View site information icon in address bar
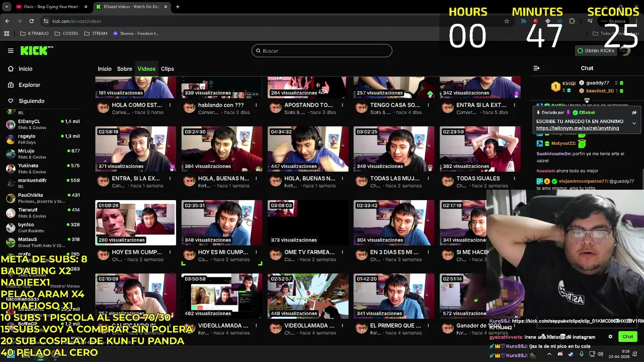This screenshot has height=362, width=644. [x=46, y=21]
